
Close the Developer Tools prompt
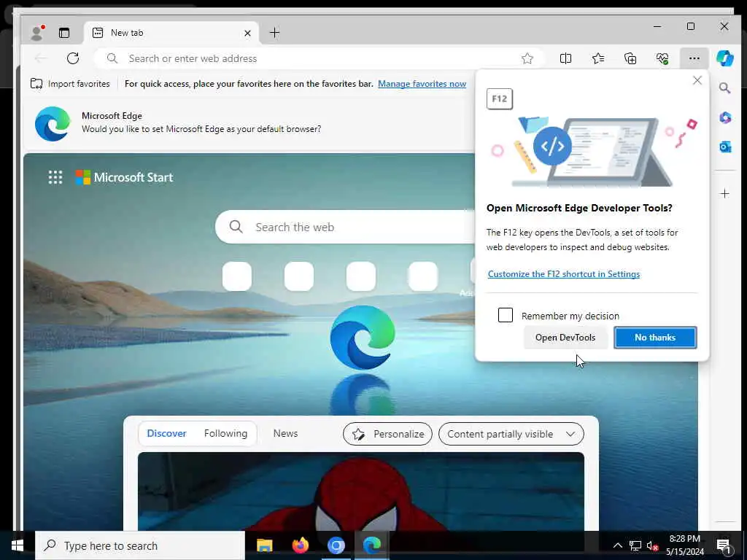pos(697,80)
